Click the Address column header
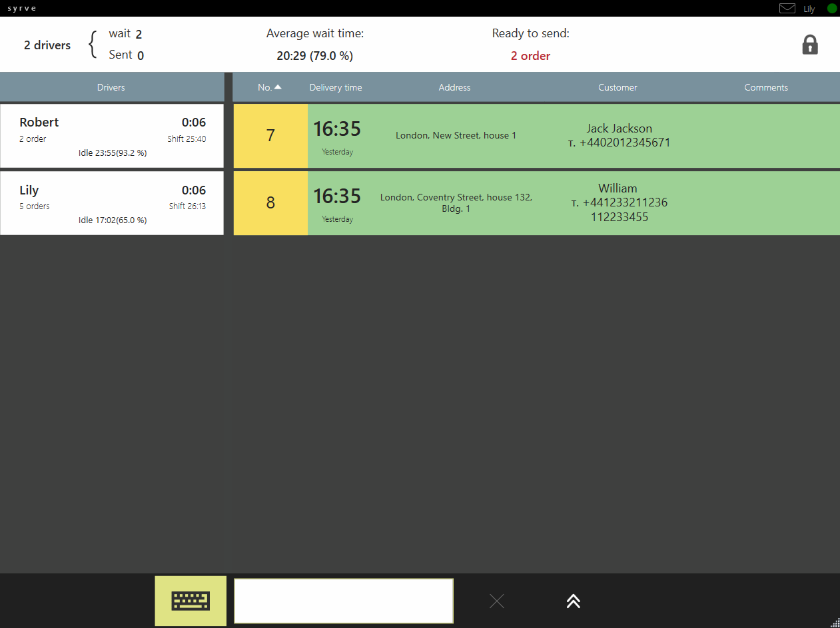This screenshot has width=840, height=628. point(454,87)
